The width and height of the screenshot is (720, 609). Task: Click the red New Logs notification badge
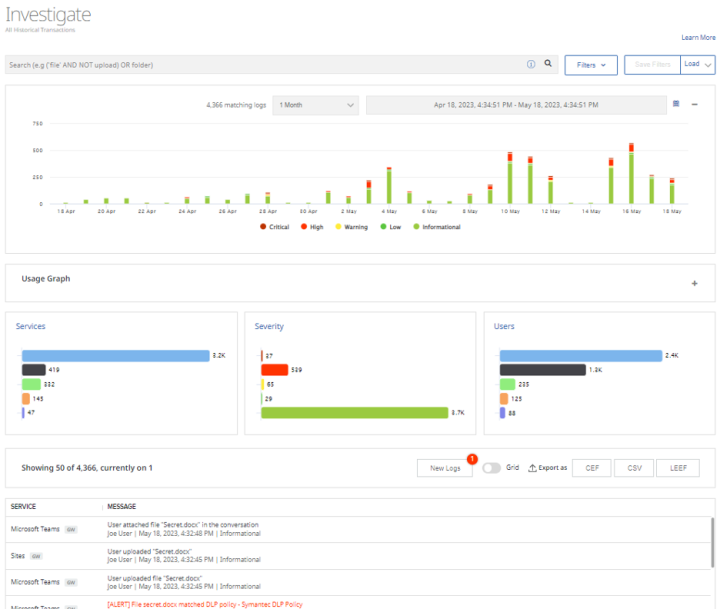472,459
